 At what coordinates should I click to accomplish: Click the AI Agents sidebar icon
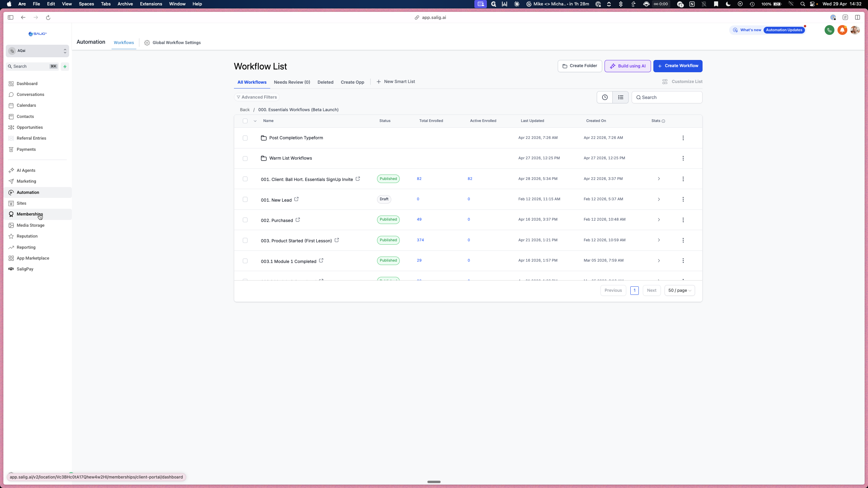click(11, 170)
